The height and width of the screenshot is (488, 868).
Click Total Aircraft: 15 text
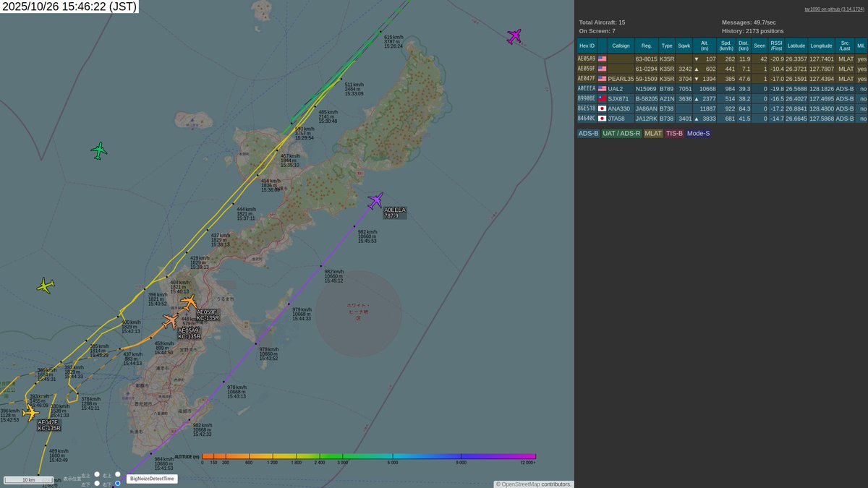coord(603,22)
